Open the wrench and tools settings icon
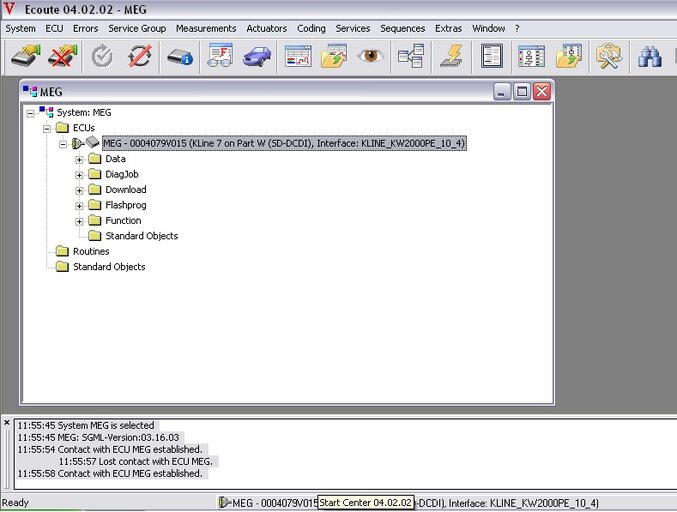This screenshot has height=512, width=677. 608,56
